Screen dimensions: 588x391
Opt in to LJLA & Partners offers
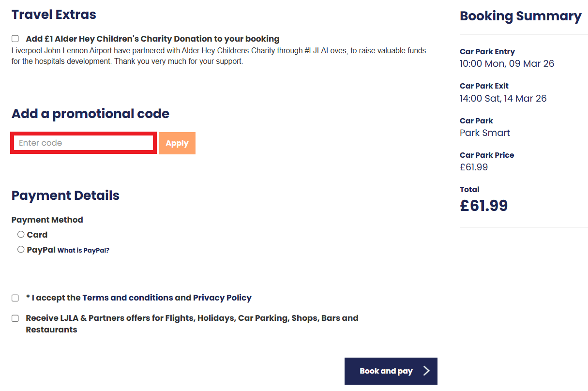click(15, 318)
